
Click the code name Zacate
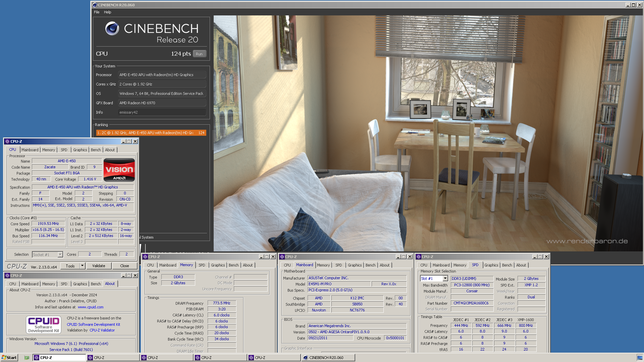tap(50, 167)
